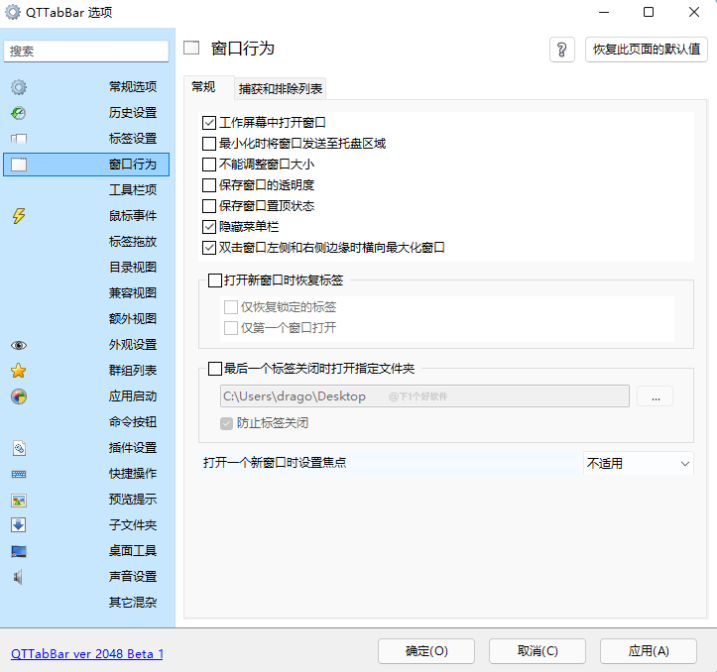
Task: Click the speaker icon beside 声音设置
Action: 18,577
